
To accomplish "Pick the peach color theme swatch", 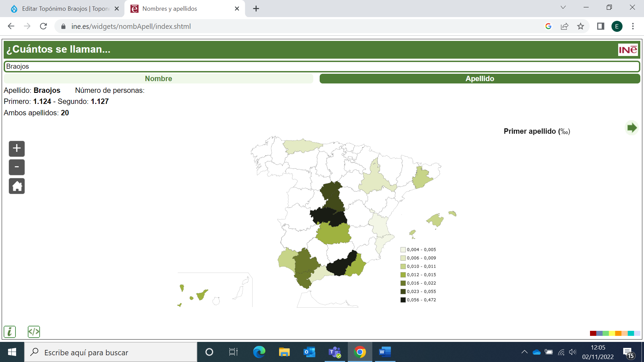I will coord(625,333).
